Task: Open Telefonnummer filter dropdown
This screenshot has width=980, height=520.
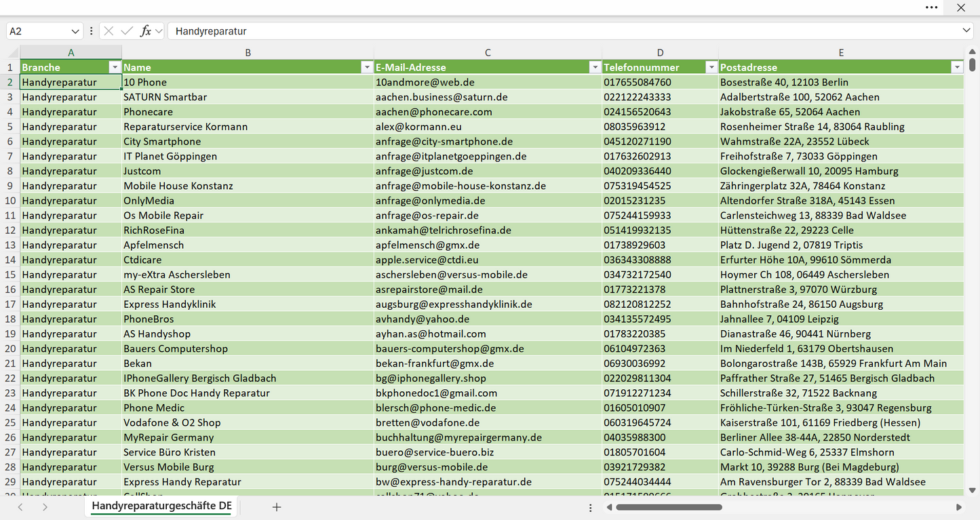Action: coord(711,67)
